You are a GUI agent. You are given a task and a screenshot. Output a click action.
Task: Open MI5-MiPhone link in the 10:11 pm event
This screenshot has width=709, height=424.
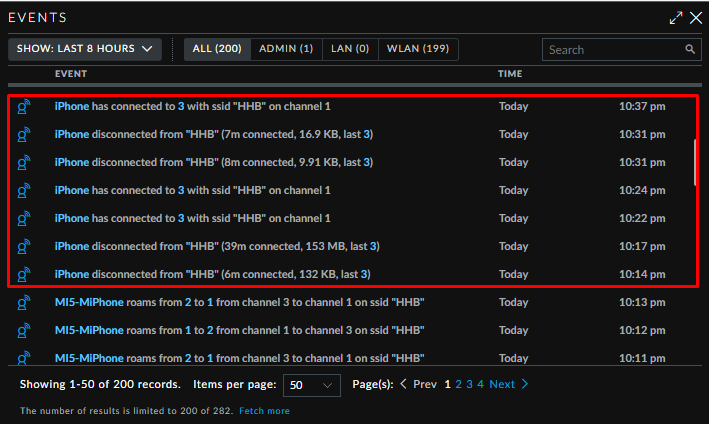pyautogui.click(x=89, y=358)
